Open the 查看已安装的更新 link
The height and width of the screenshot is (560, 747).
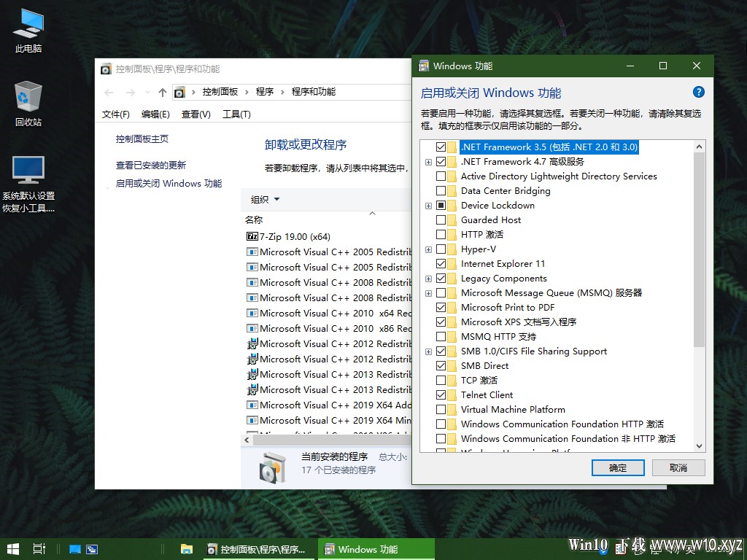[x=150, y=166]
